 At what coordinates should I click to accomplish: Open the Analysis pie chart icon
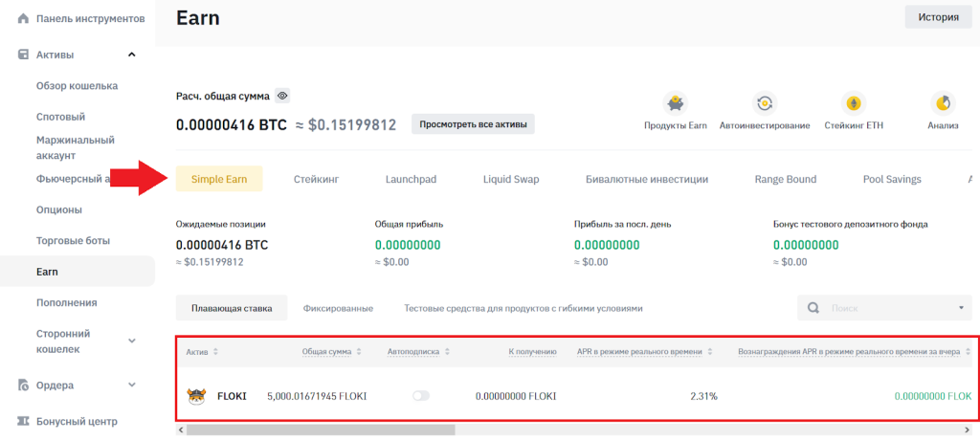pyautogui.click(x=943, y=103)
